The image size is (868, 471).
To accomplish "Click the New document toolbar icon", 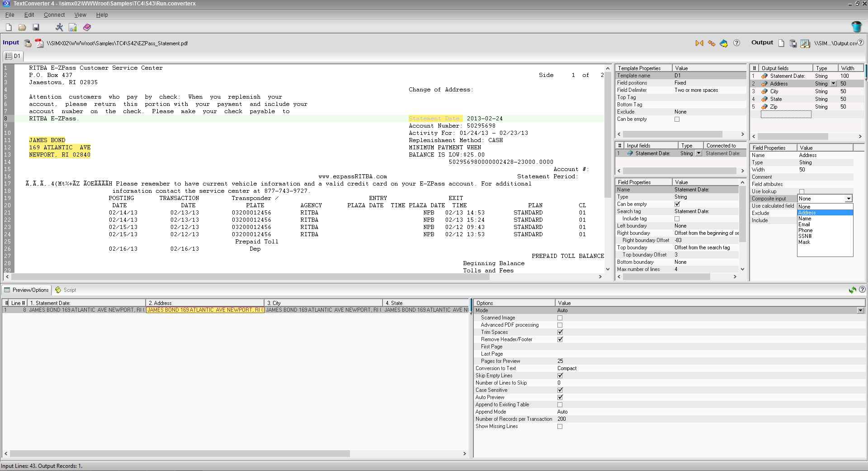I will [9, 28].
